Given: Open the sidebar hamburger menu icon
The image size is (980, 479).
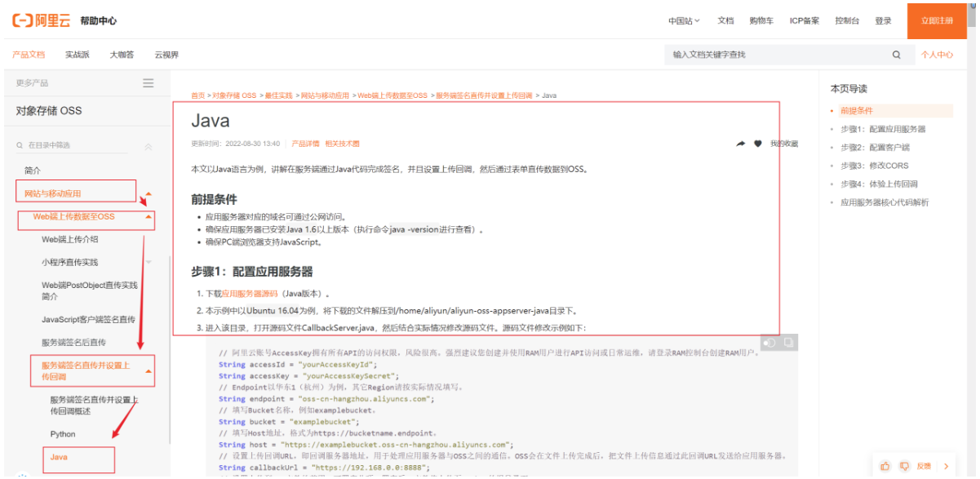Looking at the screenshot, I should (x=148, y=83).
